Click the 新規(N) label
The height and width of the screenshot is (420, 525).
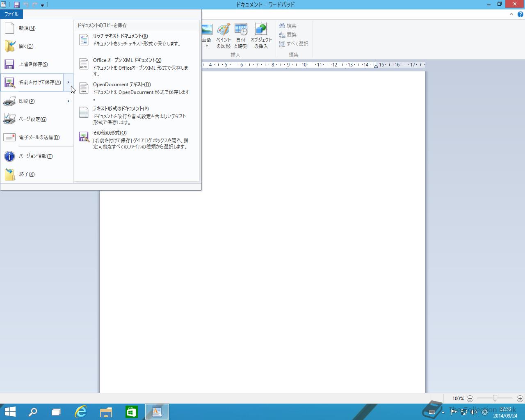click(x=27, y=28)
